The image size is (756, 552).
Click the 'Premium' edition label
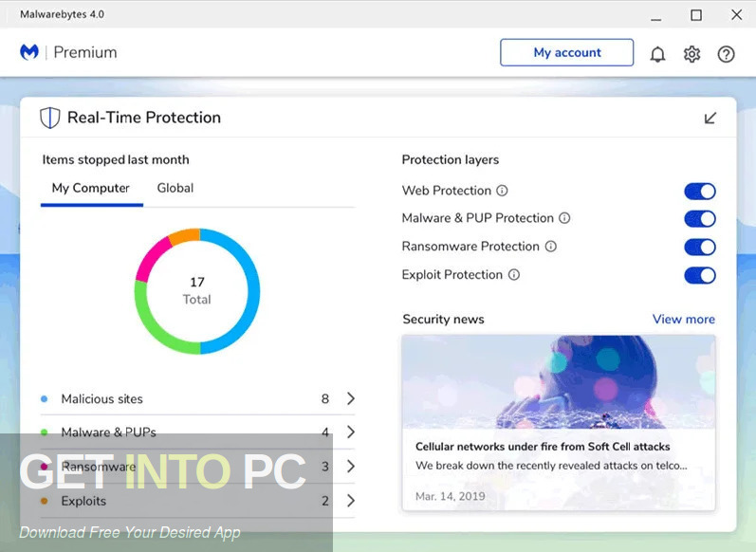coord(85,52)
